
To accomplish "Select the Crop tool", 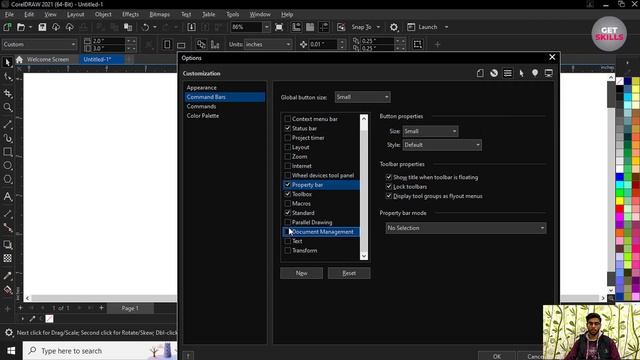I will [7, 93].
